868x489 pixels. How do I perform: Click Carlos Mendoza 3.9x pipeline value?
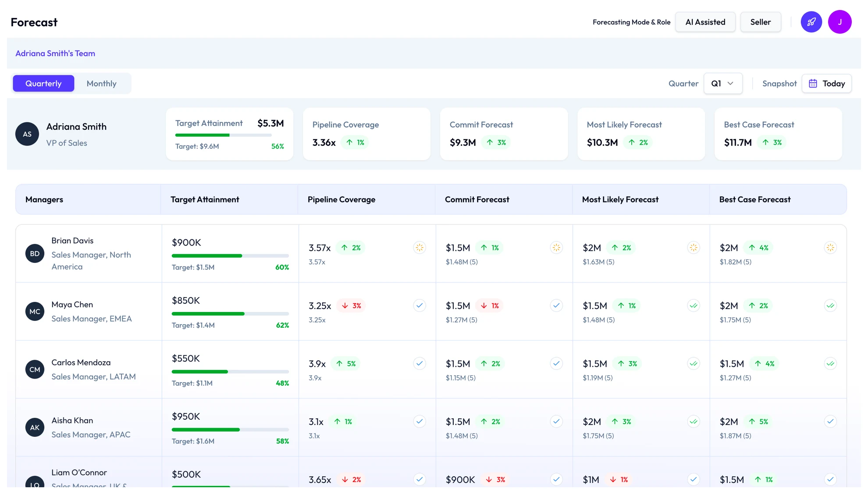tap(317, 364)
